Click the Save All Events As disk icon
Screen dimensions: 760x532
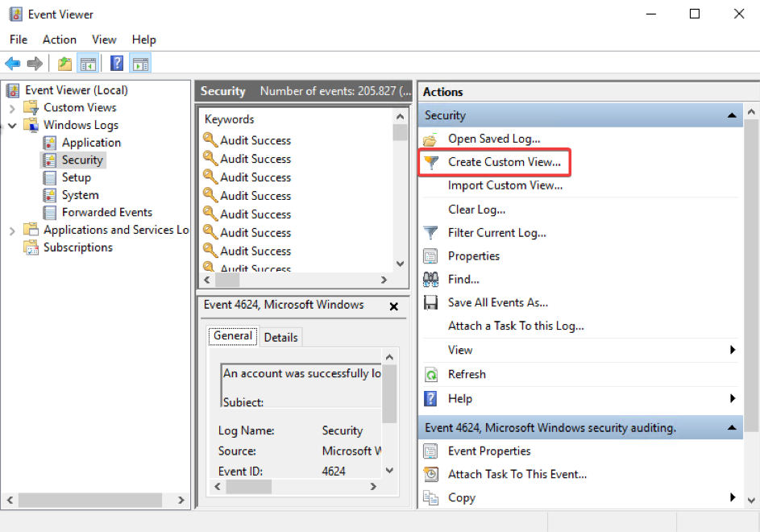[431, 303]
